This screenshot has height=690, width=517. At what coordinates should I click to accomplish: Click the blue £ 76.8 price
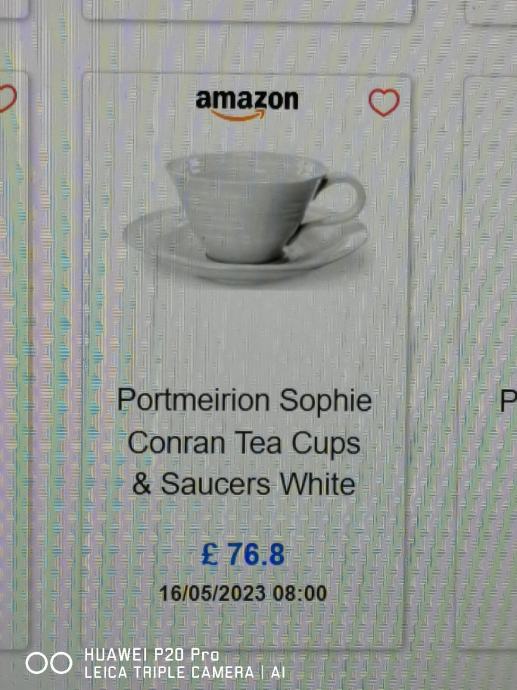[243, 554]
